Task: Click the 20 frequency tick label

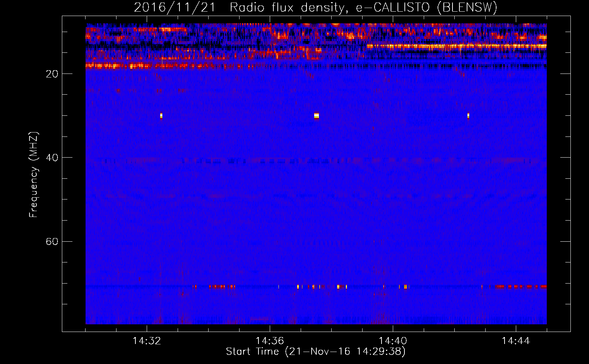Action: pos(52,74)
